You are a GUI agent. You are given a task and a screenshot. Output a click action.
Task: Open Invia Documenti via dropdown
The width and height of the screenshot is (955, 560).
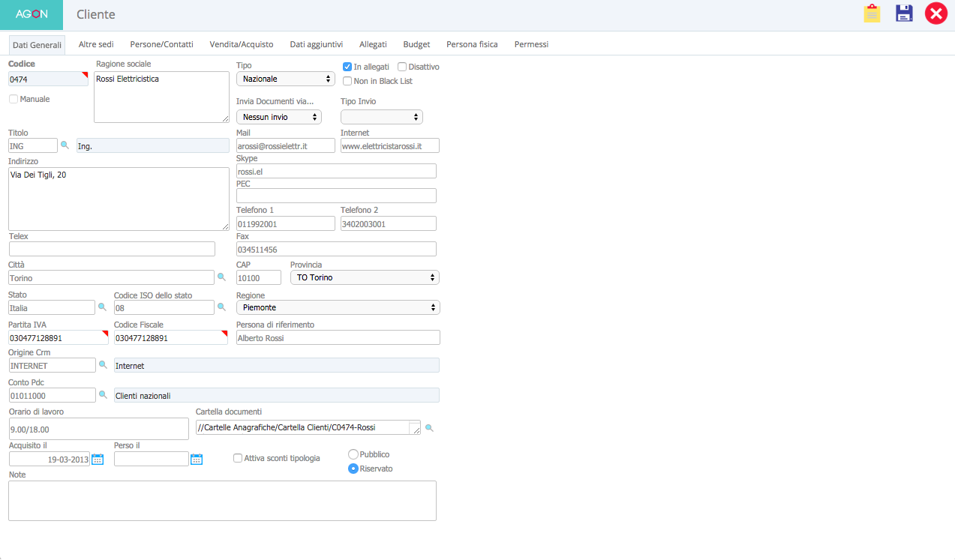pos(279,117)
